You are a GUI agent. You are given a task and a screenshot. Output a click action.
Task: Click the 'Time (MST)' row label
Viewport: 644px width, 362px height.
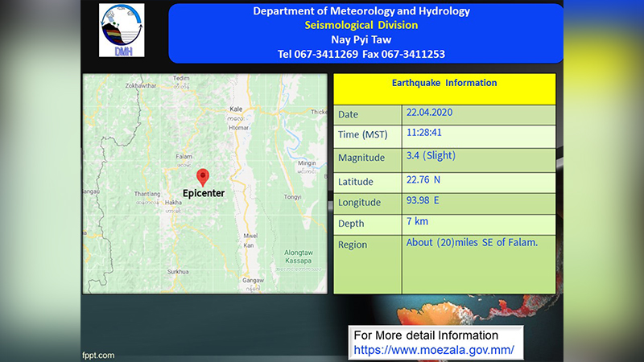363,134
